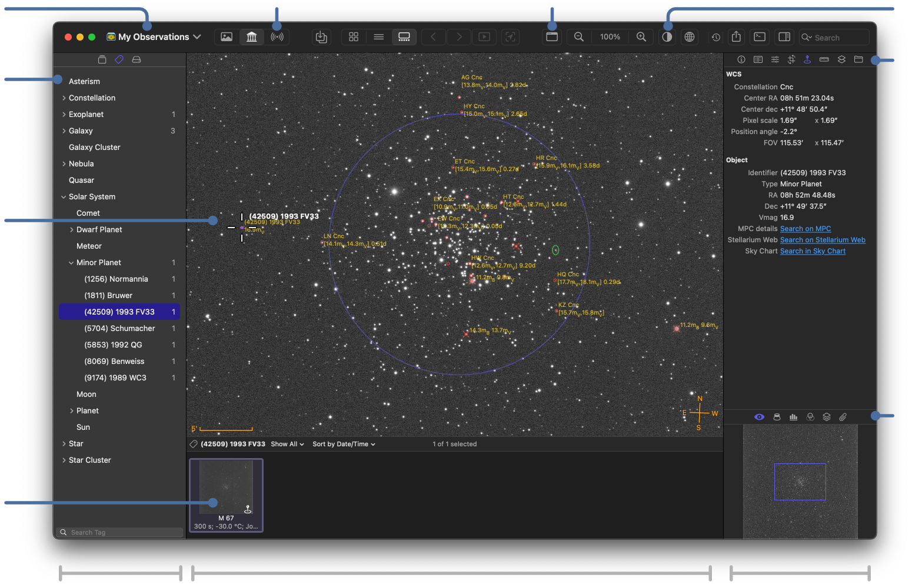Collapse the Solar System tree group

click(64, 197)
